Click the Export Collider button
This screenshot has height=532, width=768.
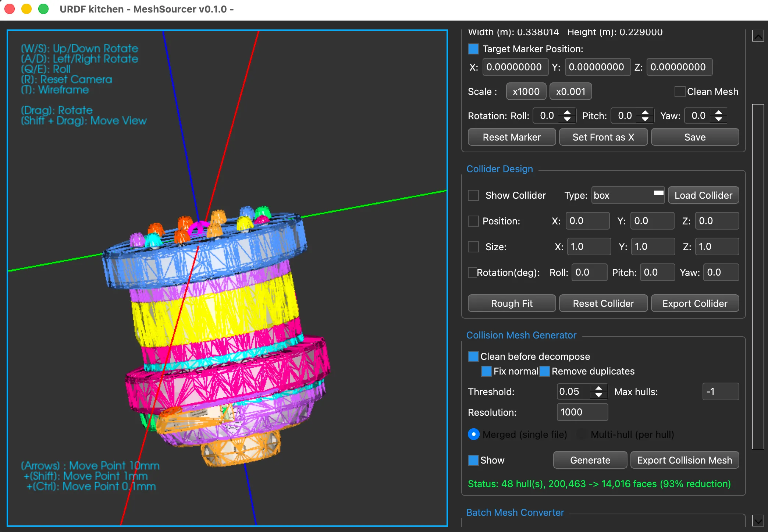pos(695,304)
